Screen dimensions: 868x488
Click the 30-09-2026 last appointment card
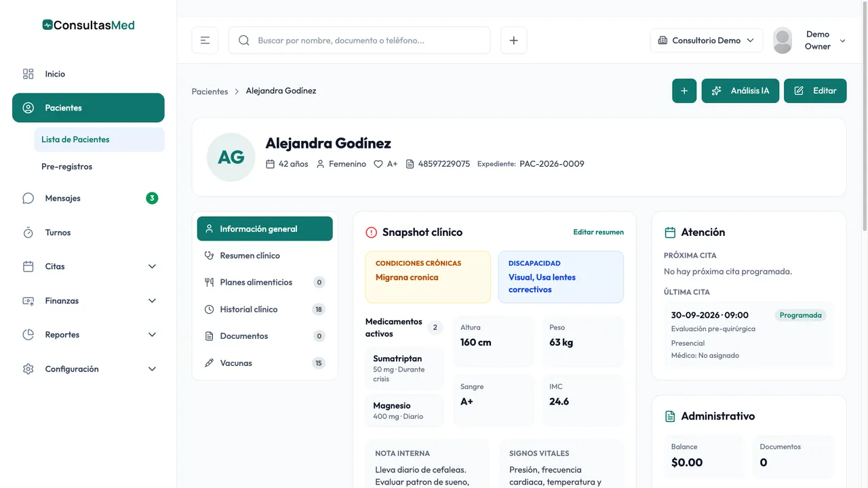pos(749,335)
